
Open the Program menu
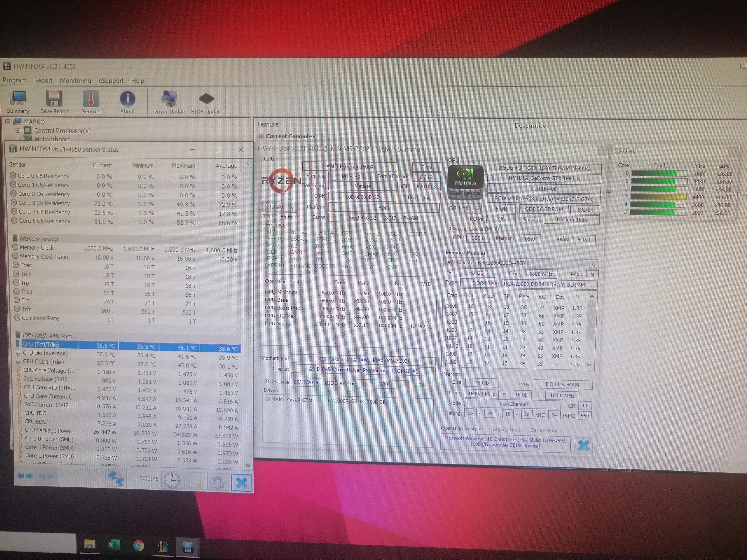tap(15, 80)
